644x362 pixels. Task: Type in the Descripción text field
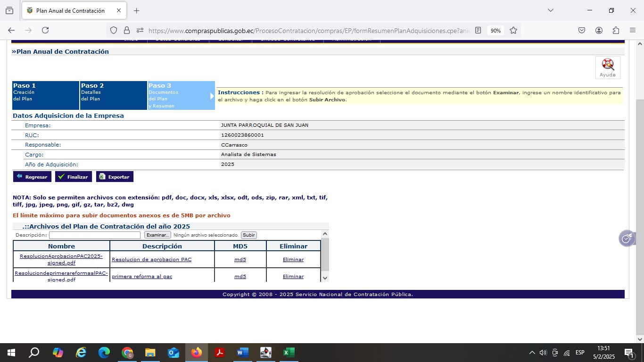pos(95,235)
